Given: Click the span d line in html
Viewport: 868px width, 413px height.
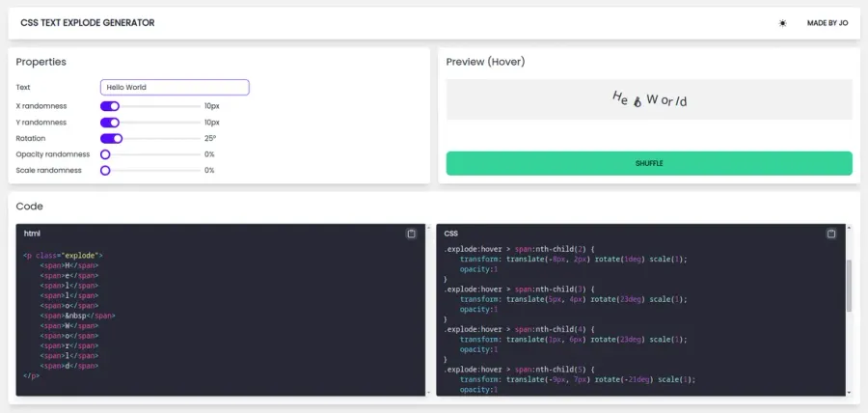Looking at the screenshot, I should coord(69,366).
